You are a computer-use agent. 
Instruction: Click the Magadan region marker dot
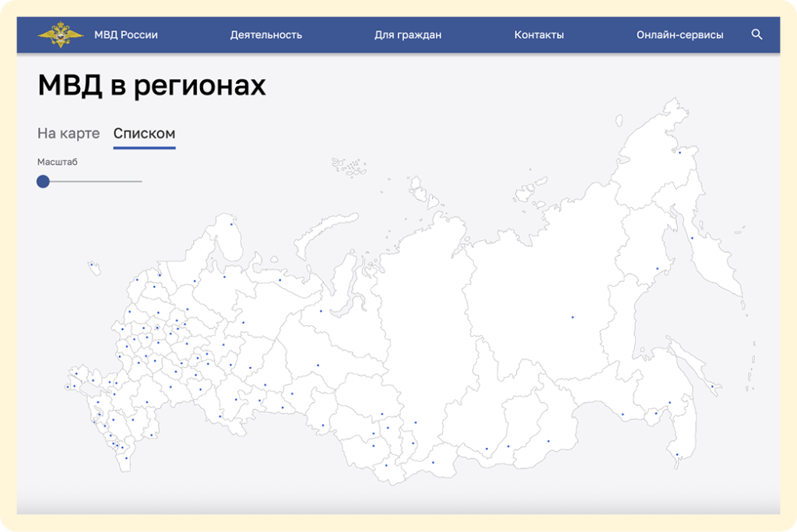(657, 269)
